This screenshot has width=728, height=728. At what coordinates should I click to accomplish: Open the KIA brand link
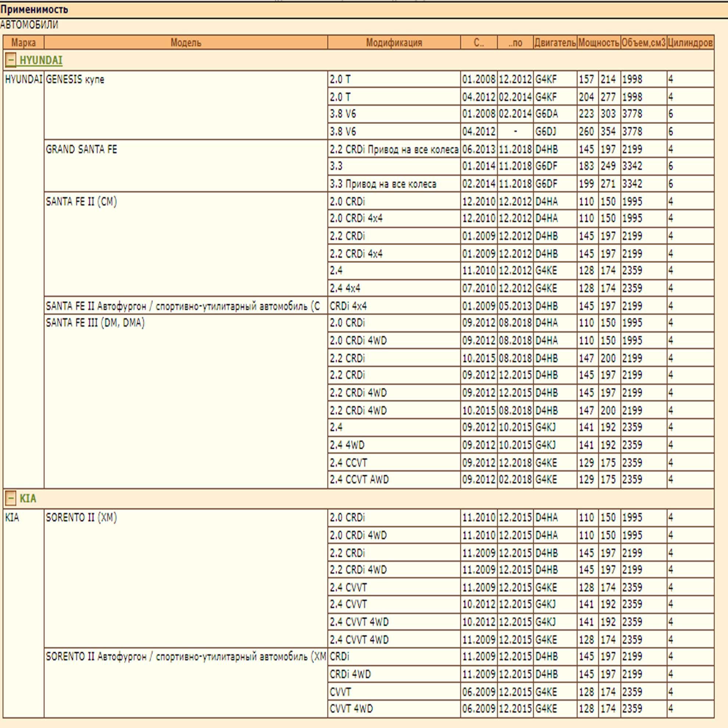[x=28, y=499]
